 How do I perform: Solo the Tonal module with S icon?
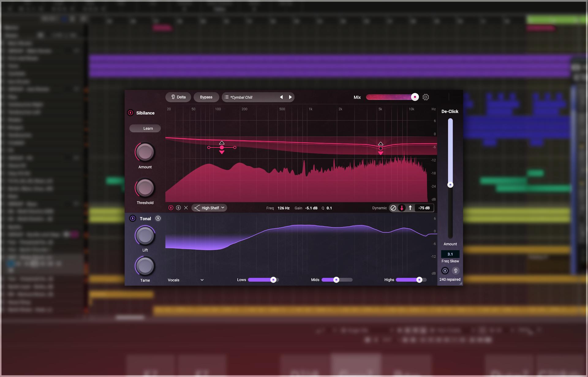click(158, 219)
